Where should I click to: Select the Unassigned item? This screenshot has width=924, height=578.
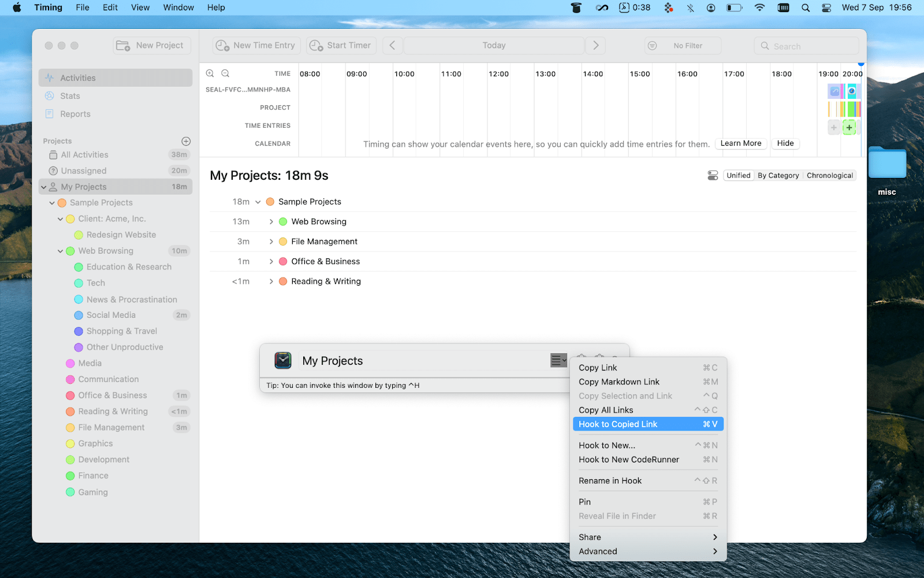point(115,171)
